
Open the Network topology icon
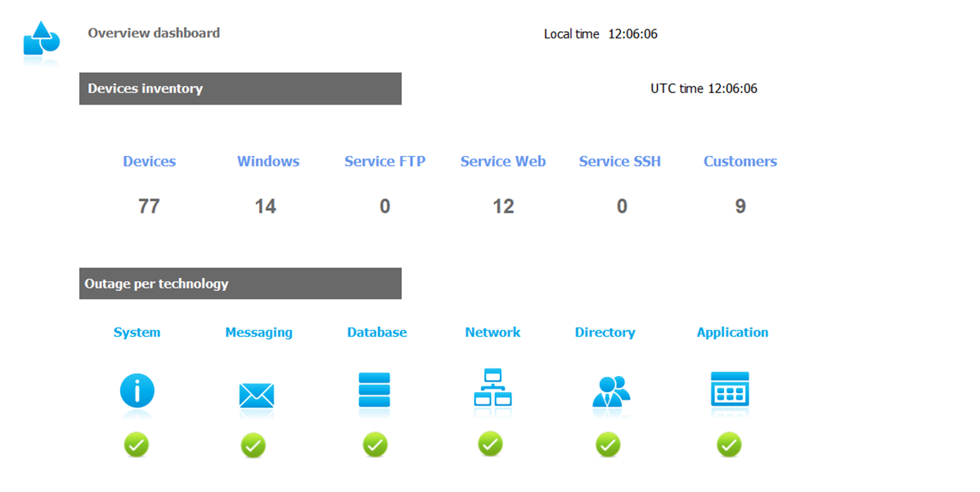click(492, 388)
